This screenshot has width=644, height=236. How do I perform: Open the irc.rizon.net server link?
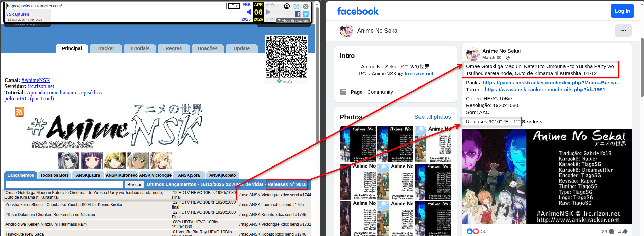(41, 86)
